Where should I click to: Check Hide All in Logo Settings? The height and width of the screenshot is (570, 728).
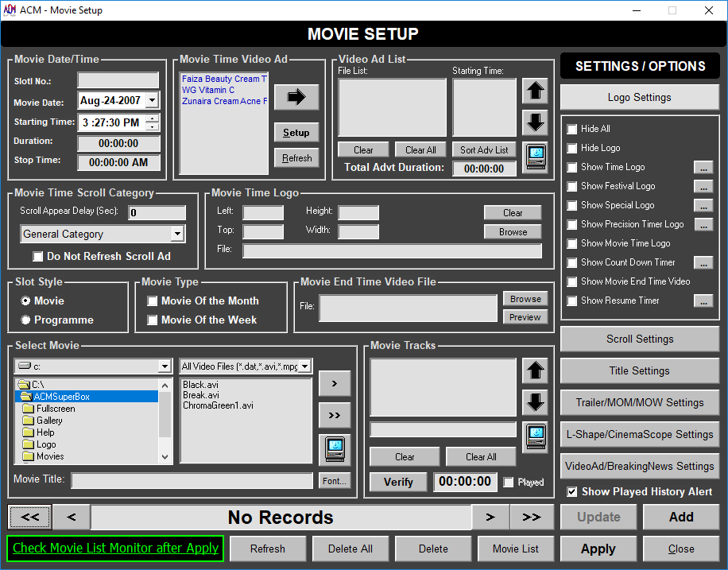click(570, 129)
